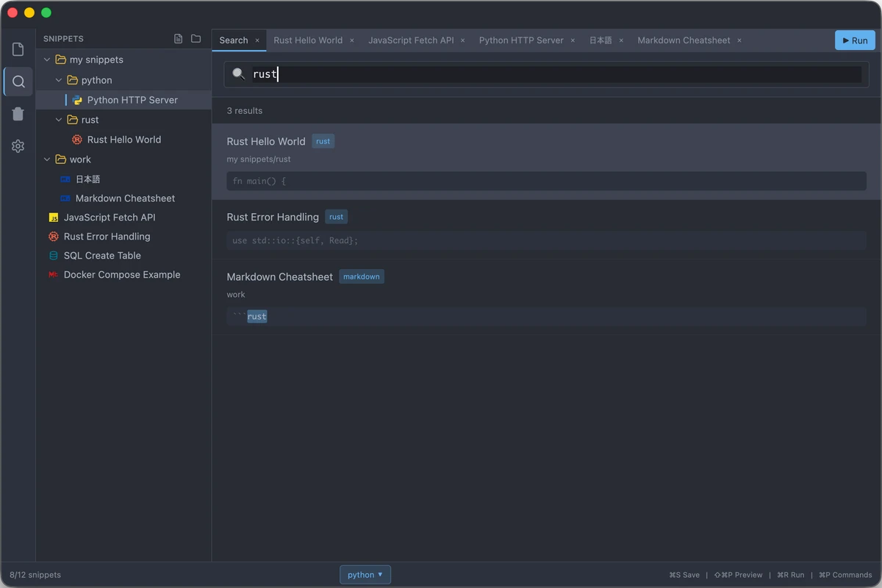Close the Markdown Cheatsheet tab
Screen dimensions: 882x588
[739, 40]
